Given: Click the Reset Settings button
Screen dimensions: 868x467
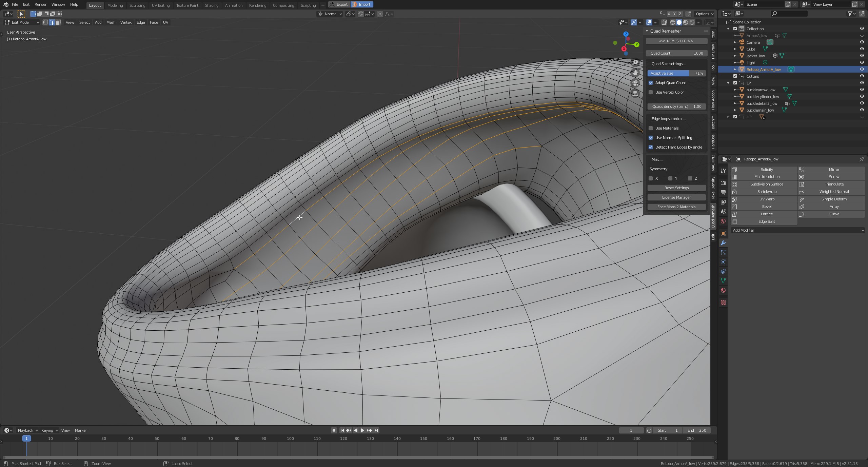Looking at the screenshot, I should pos(676,188).
